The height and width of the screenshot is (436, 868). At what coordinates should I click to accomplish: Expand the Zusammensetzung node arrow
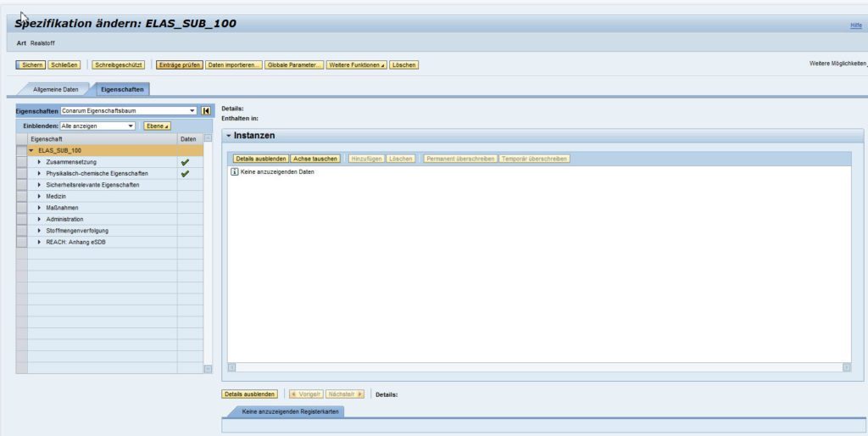click(x=39, y=162)
